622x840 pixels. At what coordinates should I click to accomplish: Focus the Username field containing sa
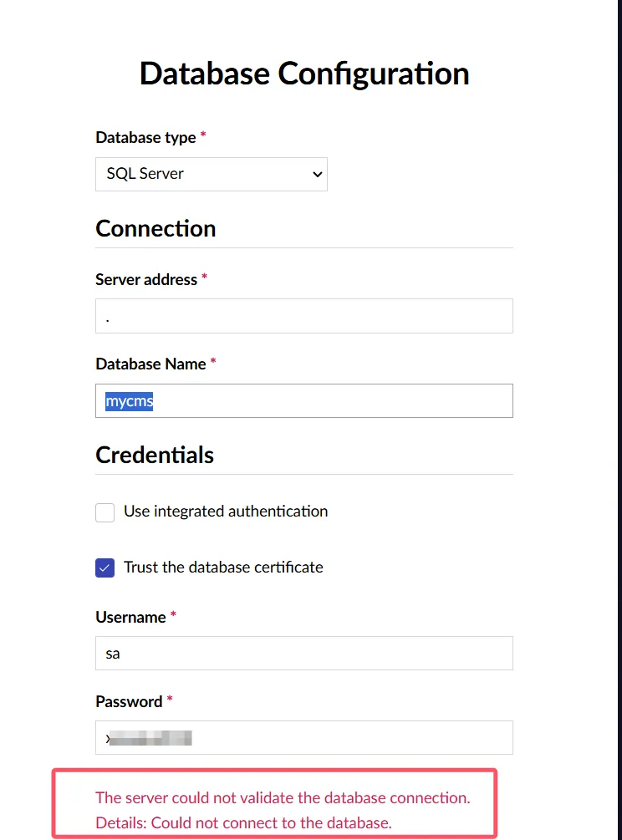[x=303, y=654]
